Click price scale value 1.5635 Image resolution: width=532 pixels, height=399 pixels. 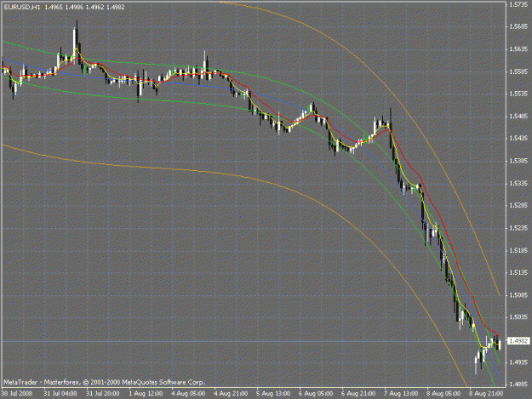coord(518,49)
